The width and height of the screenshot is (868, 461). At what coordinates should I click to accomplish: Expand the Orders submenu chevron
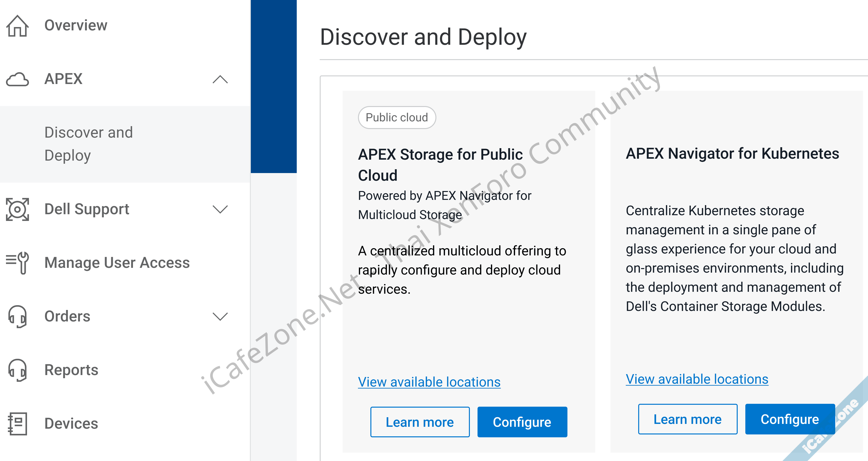coord(220,316)
